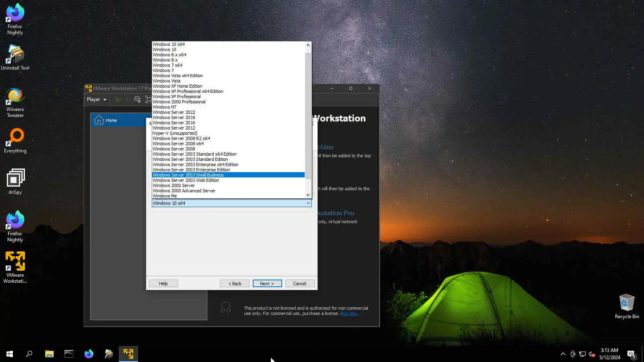Viewport: 644px width, 362px height.
Task: Open File Explorer from the taskbar
Action: tap(49, 354)
